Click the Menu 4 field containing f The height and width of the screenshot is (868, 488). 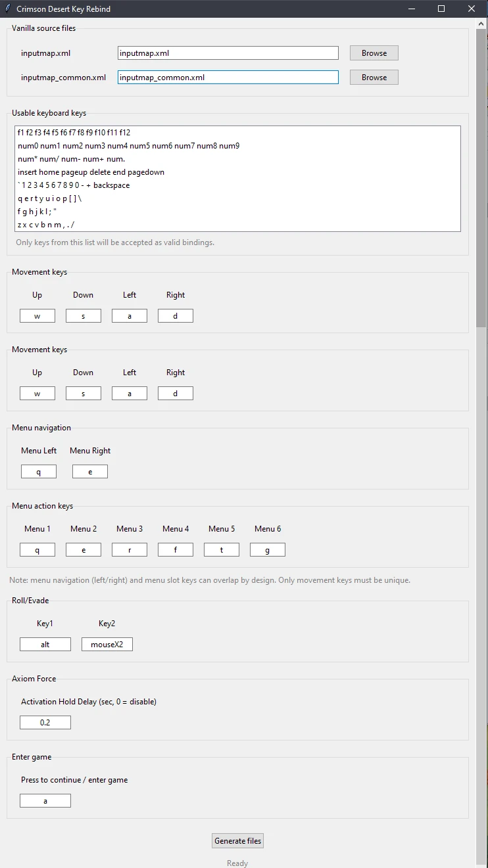[x=176, y=550]
